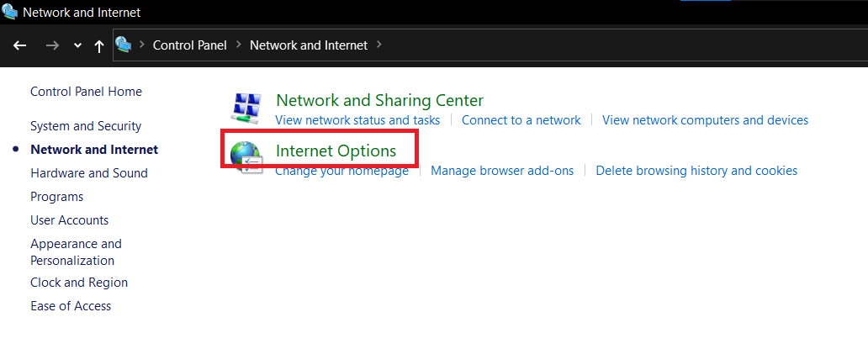Screen dimensions: 868x349
Task: Open Clock and Region category
Action: click(79, 283)
